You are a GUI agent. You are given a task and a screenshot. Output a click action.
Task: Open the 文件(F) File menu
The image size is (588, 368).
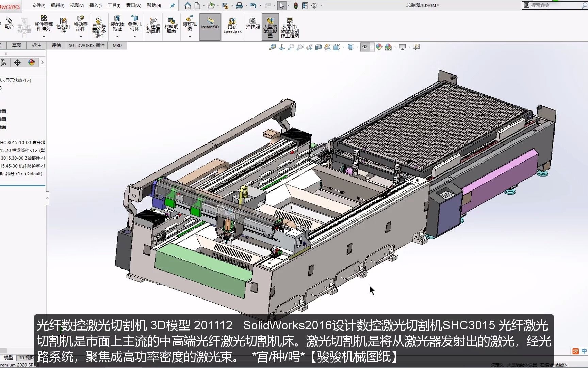tap(38, 5)
